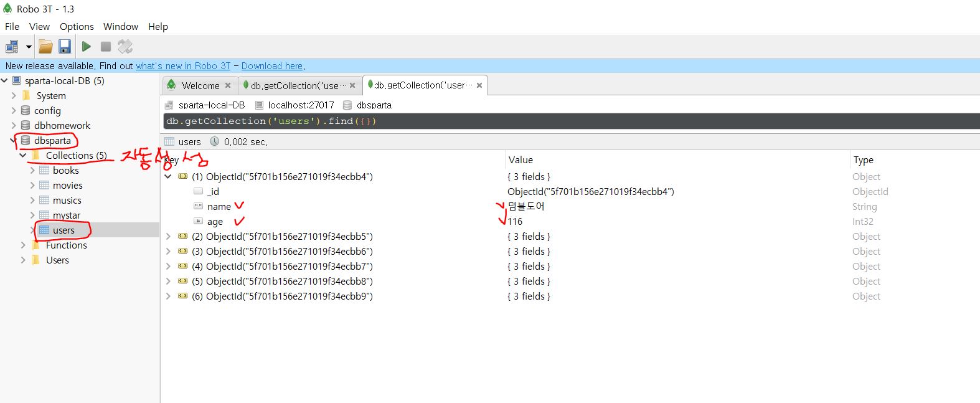Viewport: 980px width, 403px height.
Task: Close the middle db.getCollection tab
Action: pos(352,85)
